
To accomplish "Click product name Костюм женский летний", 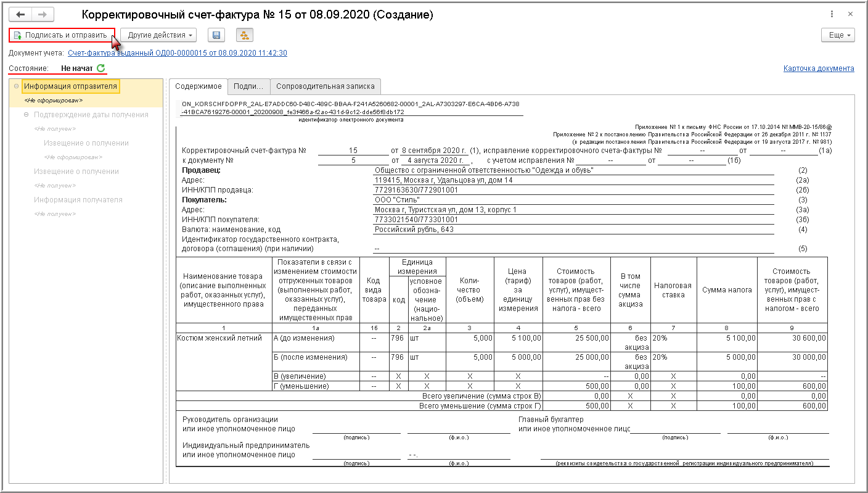I will (219, 338).
